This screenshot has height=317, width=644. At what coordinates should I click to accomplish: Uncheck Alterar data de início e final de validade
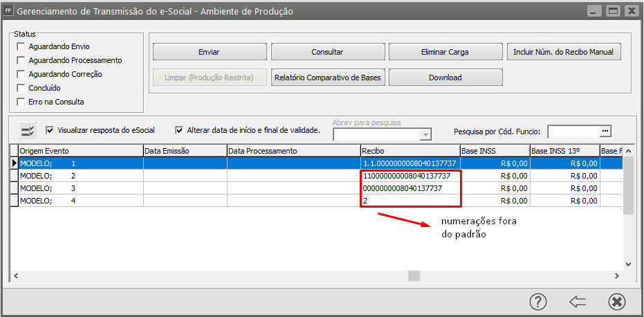coord(179,130)
